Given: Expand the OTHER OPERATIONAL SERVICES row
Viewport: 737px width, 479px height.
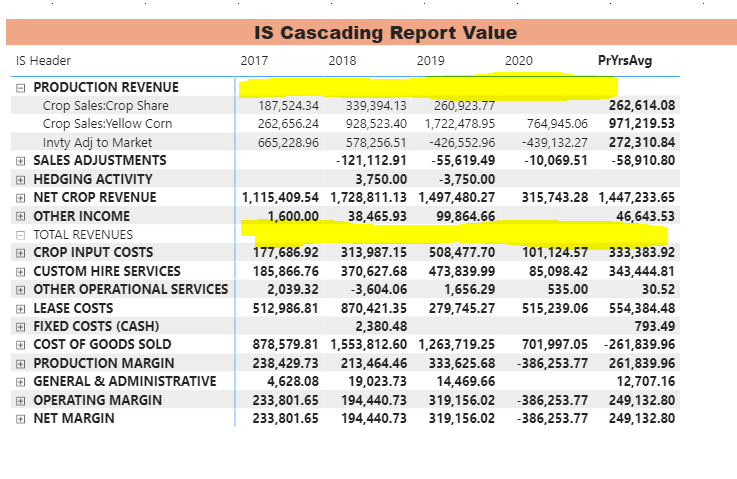Looking at the screenshot, I should 20,290.
